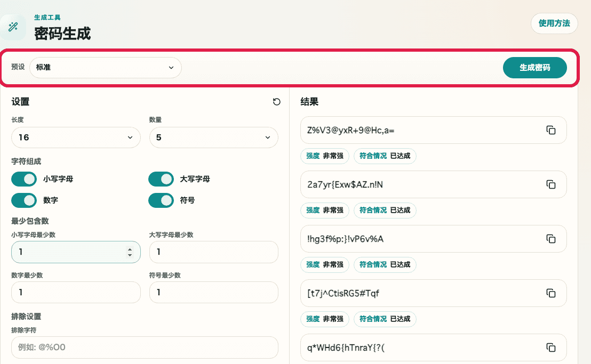Select the 符号最少数 input field
This screenshot has height=364, width=591.
pos(213,292)
